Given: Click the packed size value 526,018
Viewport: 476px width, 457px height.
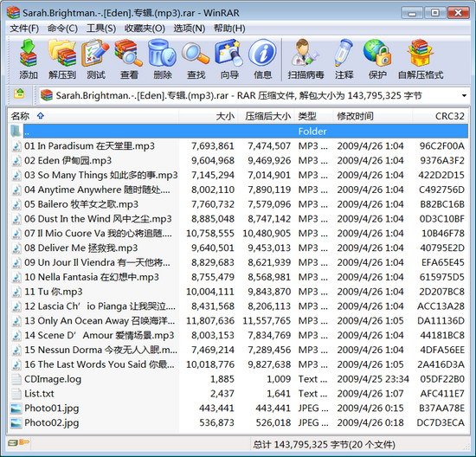Looking at the screenshot, I should [x=273, y=423].
